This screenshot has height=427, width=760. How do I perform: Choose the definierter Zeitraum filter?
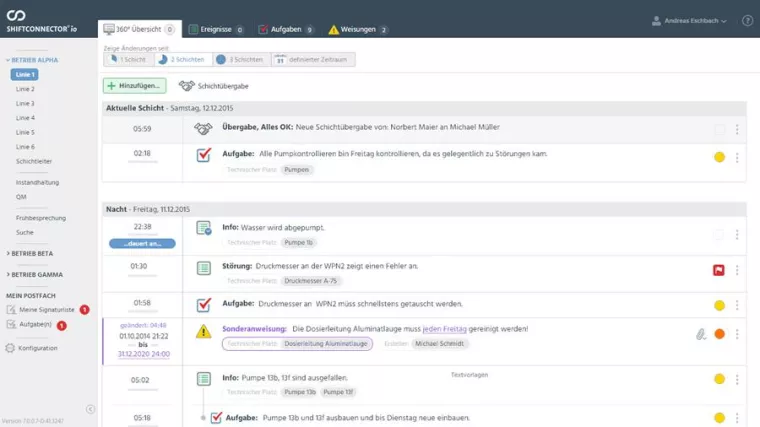313,60
